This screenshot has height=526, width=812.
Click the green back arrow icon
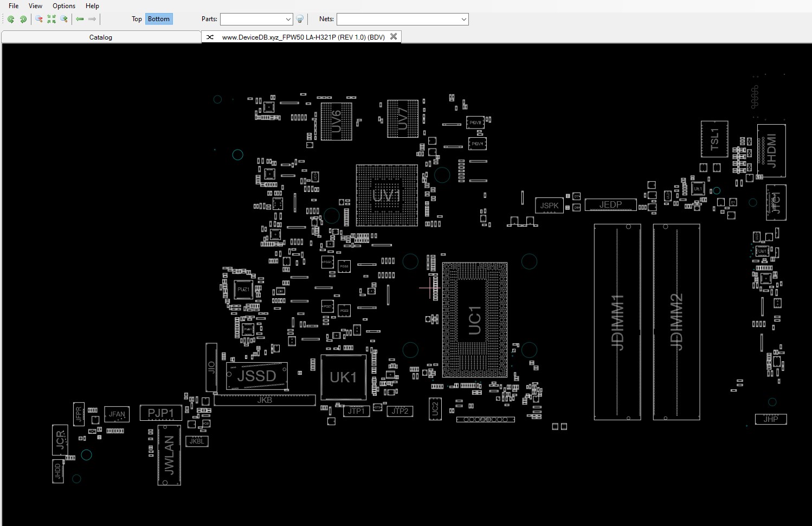pyautogui.click(x=80, y=19)
